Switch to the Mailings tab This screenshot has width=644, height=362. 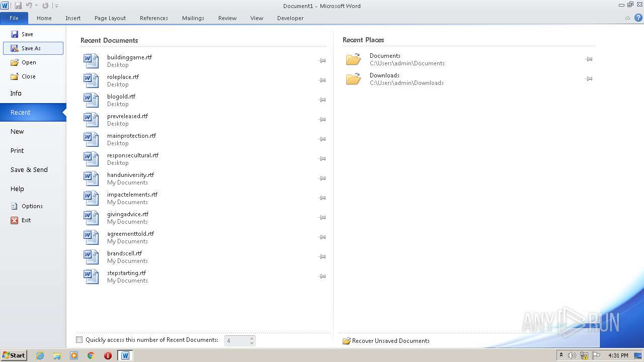(193, 18)
